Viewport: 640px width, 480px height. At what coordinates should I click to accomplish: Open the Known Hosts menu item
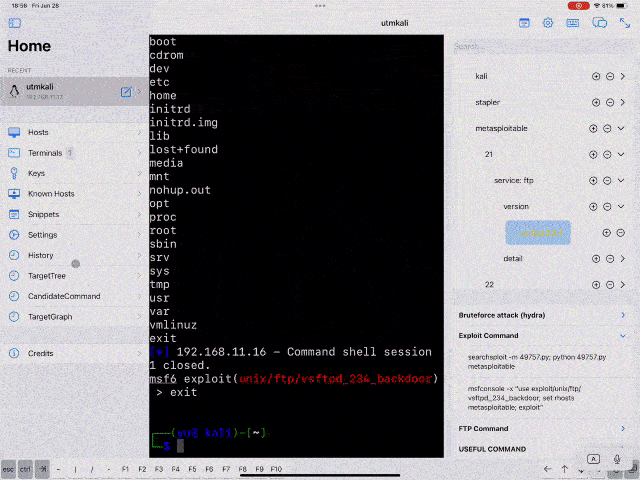tap(75, 194)
